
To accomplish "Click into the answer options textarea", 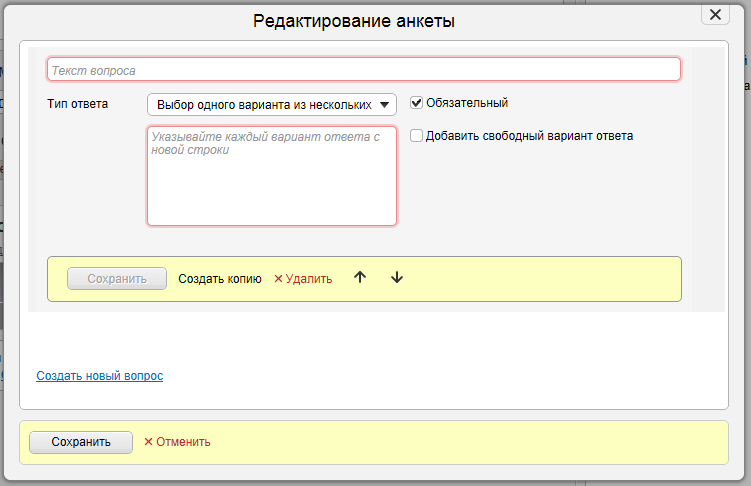I will [x=271, y=176].
